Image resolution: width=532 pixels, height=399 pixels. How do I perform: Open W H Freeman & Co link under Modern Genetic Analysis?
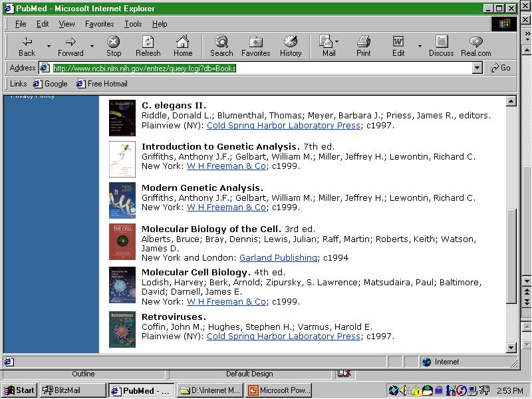(x=226, y=207)
